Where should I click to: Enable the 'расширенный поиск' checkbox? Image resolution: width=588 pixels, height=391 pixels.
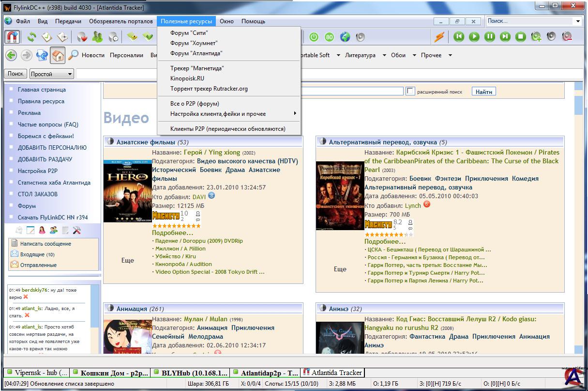(x=410, y=91)
